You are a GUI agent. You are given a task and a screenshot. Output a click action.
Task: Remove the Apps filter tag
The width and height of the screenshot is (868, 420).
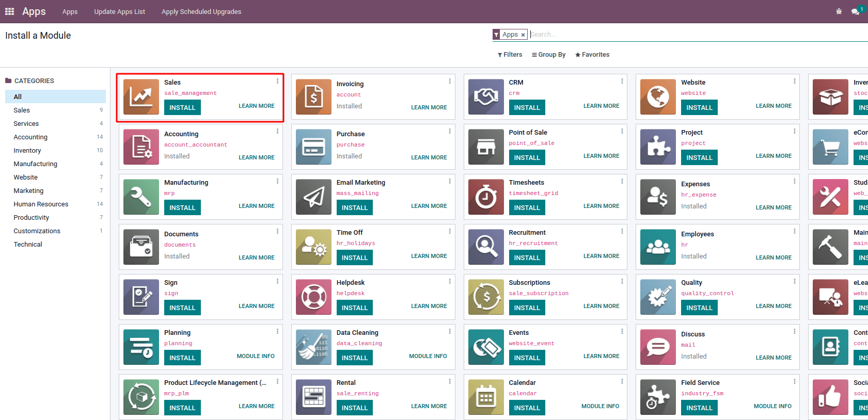pos(523,35)
